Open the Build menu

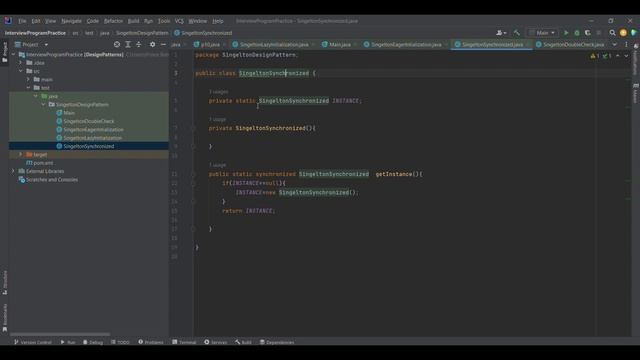[133, 21]
